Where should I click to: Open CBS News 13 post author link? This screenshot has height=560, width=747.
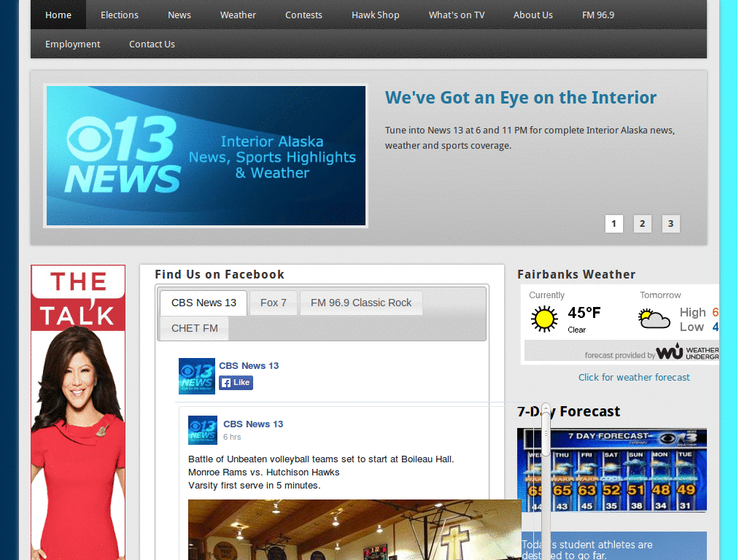(x=253, y=424)
